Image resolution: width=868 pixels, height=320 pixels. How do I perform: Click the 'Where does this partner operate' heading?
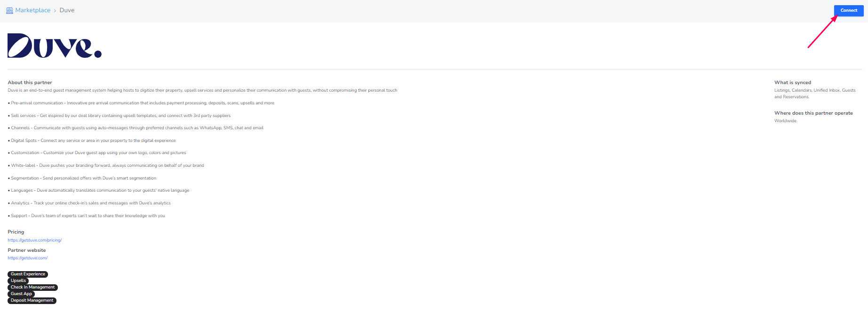pyautogui.click(x=813, y=113)
